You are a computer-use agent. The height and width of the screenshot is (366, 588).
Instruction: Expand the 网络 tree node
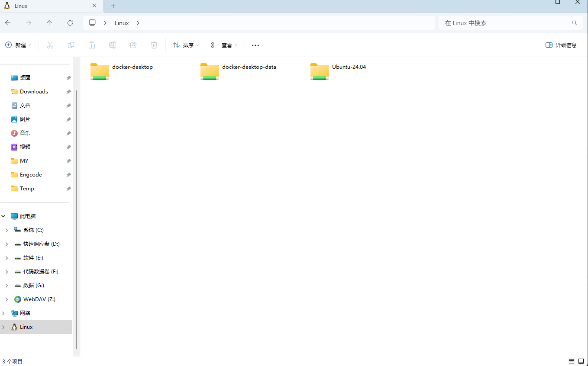click(x=3, y=313)
